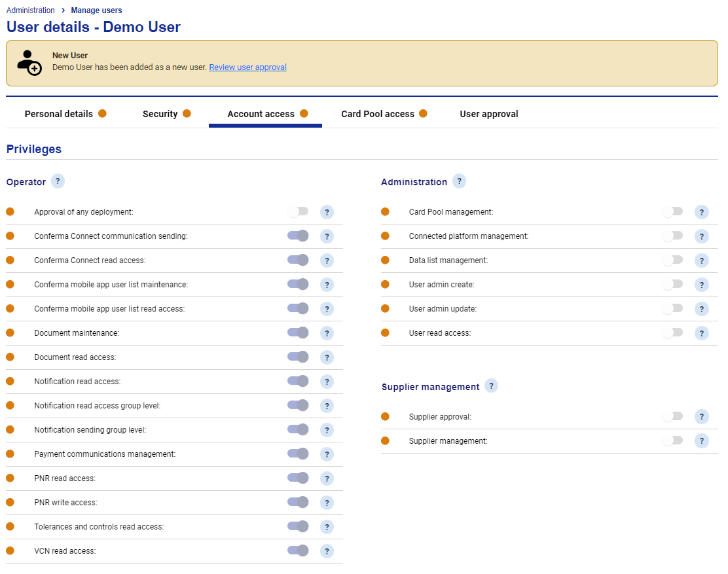Click help for Notification sending group level
Screen dimensions: 728x574
tap(327, 430)
